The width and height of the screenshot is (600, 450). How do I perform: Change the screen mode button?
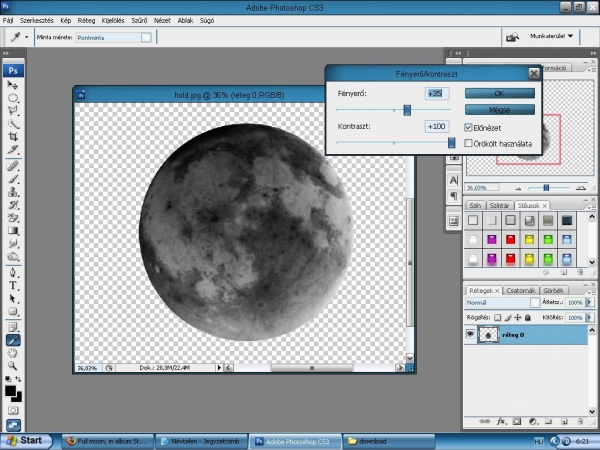[x=13, y=425]
